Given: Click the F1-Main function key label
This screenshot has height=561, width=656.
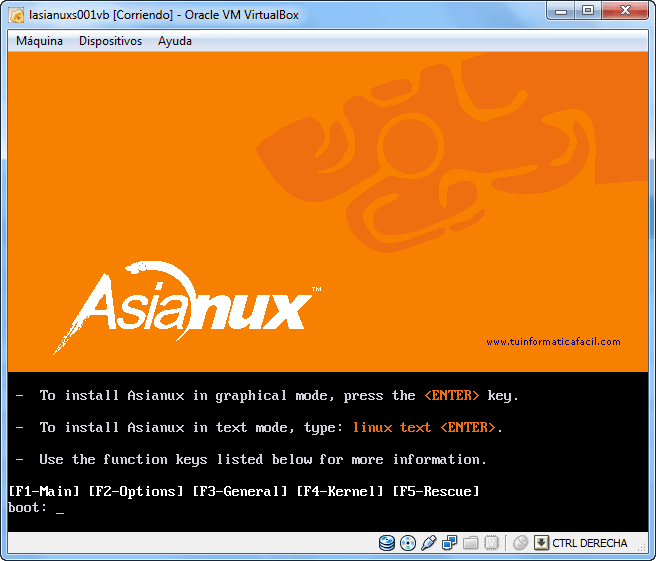Looking at the screenshot, I should (x=44, y=491).
